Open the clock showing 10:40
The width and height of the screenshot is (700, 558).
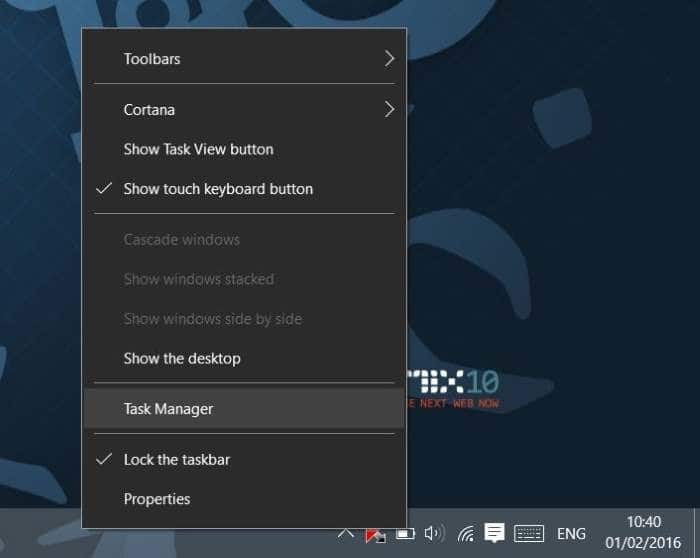[x=643, y=532]
